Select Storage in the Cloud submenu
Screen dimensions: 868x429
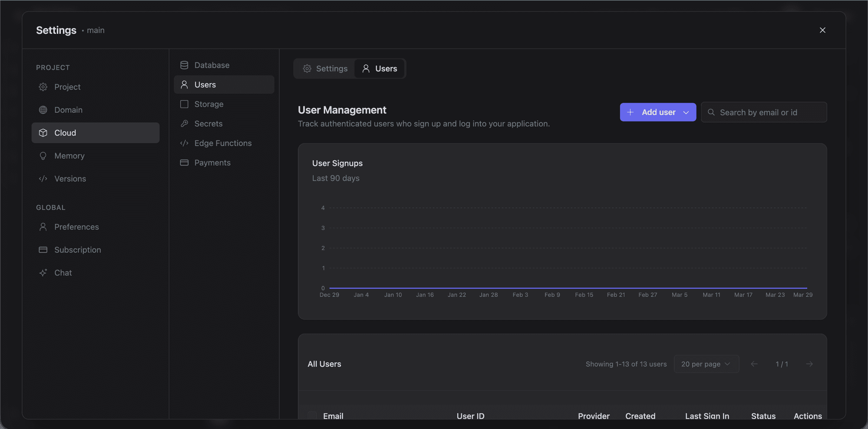[x=224, y=104]
